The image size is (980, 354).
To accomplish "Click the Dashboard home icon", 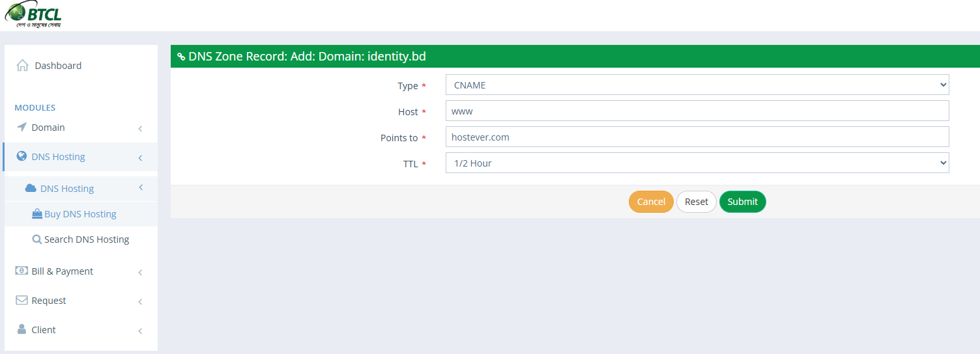I will pyautogui.click(x=22, y=65).
